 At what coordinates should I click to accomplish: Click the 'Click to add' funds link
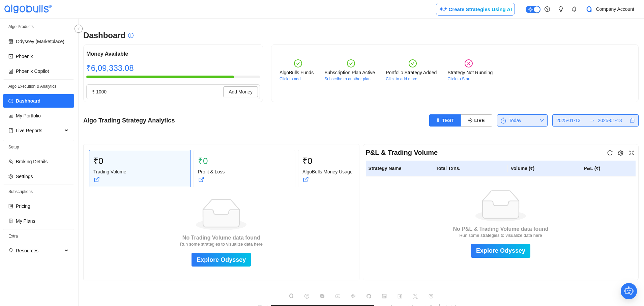point(290,79)
